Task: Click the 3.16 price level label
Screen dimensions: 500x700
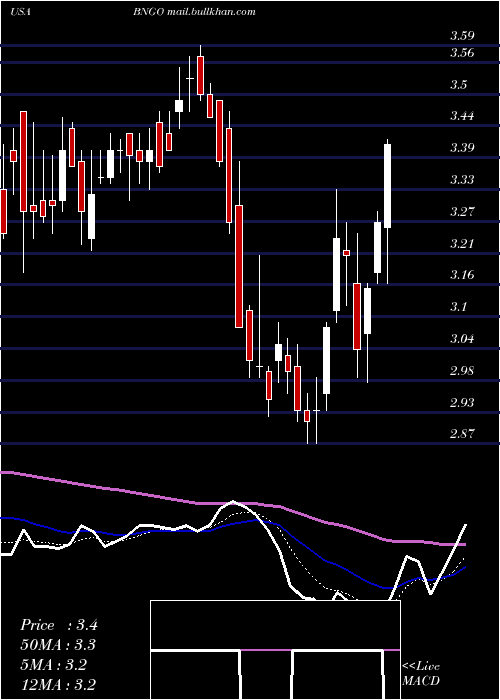Action: (x=462, y=275)
